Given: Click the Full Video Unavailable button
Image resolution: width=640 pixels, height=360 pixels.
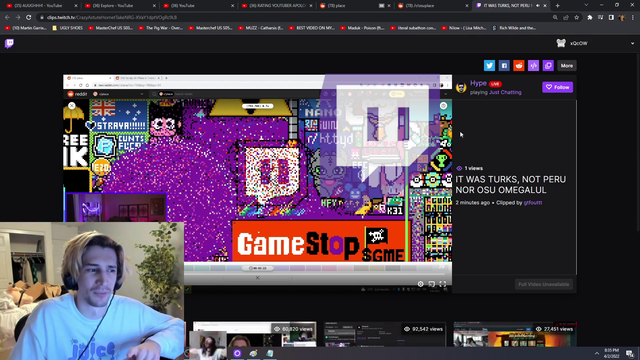Looking at the screenshot, I should click(543, 284).
